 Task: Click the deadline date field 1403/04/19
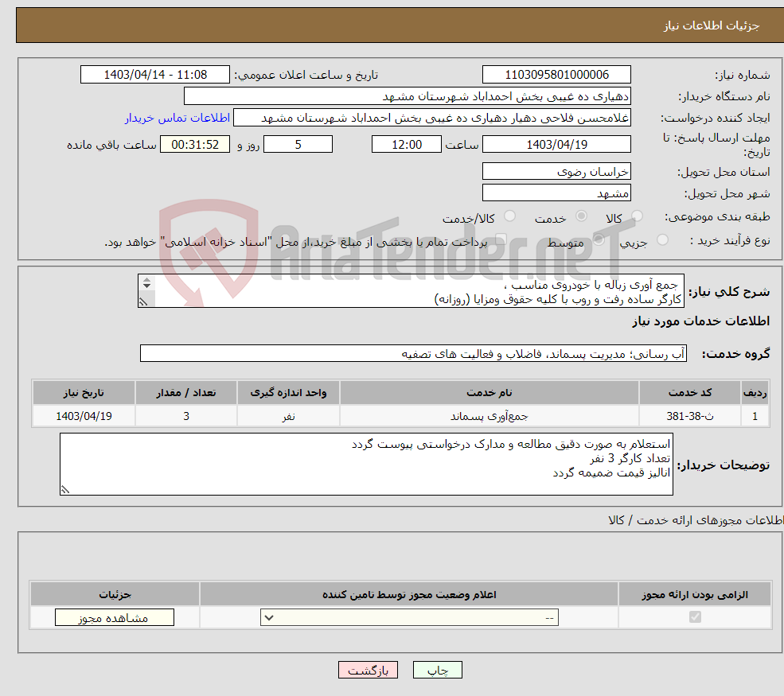pyautogui.click(x=556, y=145)
